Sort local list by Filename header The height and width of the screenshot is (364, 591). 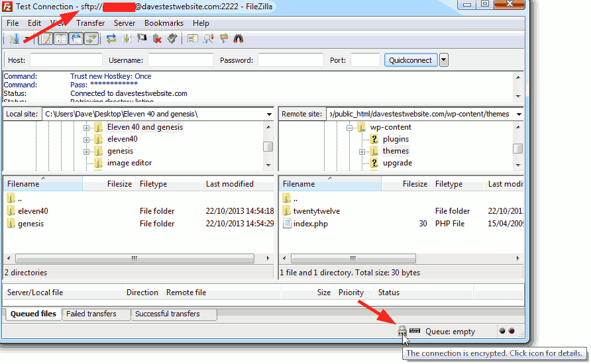pyautogui.click(x=43, y=184)
